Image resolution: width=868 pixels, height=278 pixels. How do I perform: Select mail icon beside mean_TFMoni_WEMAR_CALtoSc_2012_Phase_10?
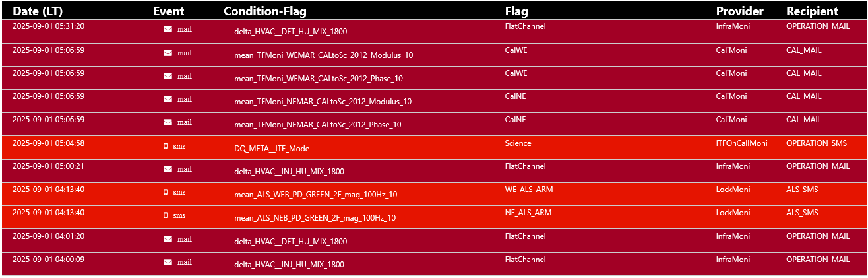point(168,76)
